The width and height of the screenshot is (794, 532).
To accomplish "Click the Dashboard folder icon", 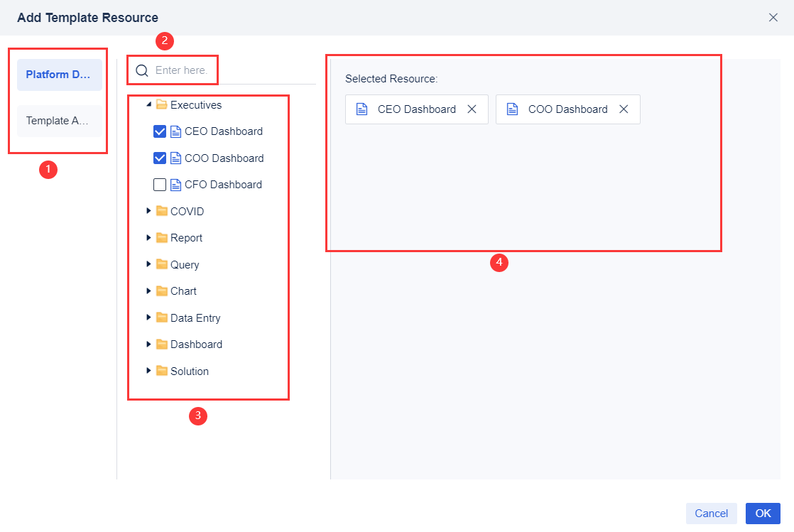I will point(159,344).
